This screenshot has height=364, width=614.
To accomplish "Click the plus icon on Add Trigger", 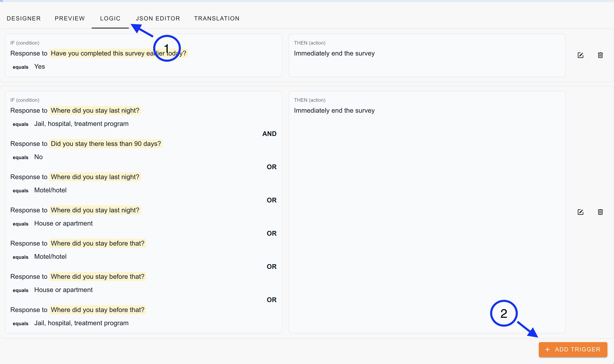I will pos(548,349).
